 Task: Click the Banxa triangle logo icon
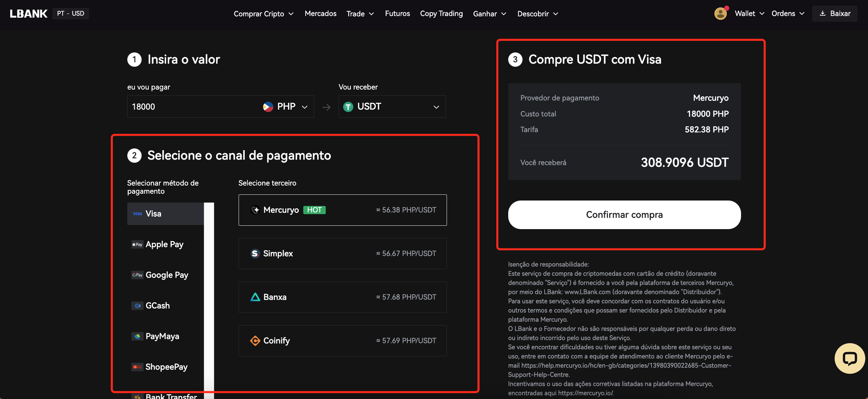[255, 297]
